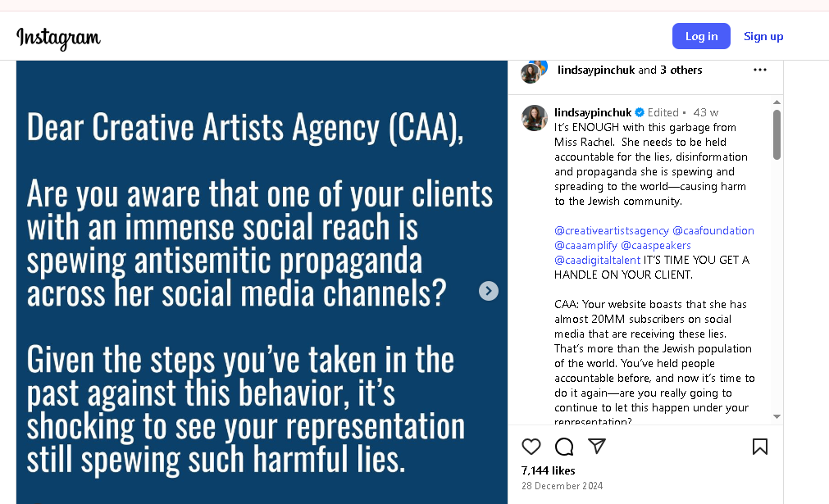Click the 28 December 2024 post date

(562, 486)
